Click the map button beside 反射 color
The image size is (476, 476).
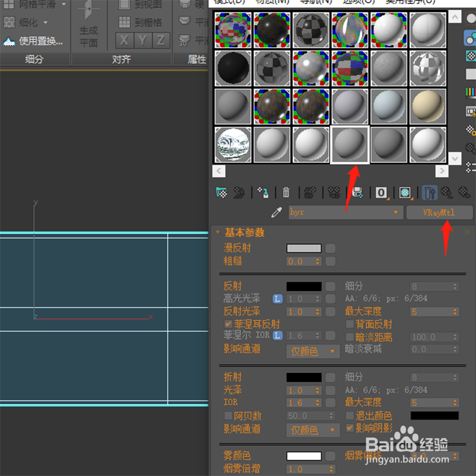(x=331, y=286)
